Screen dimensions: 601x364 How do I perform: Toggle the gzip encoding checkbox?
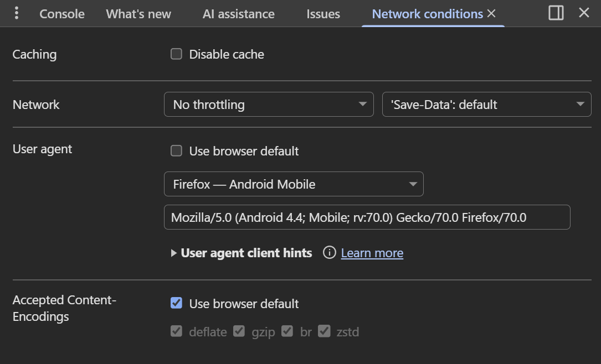click(x=239, y=331)
